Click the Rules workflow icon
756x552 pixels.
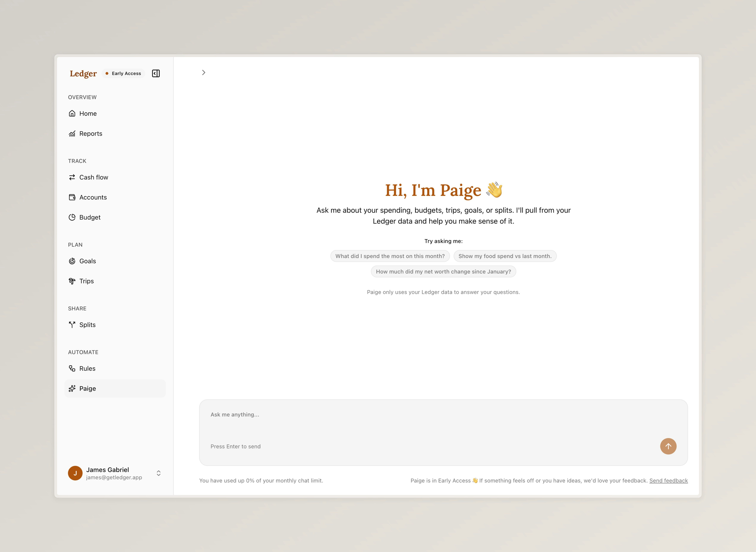pyautogui.click(x=72, y=368)
